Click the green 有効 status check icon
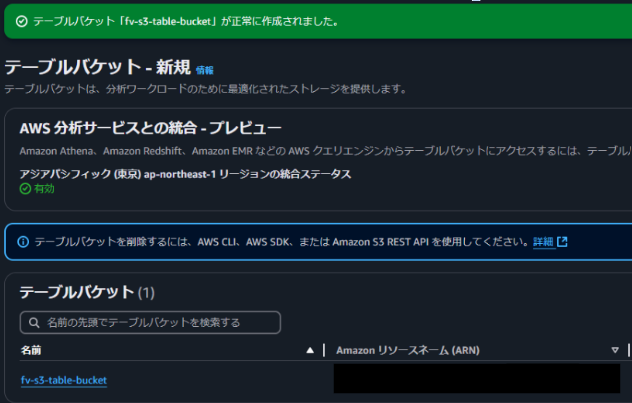The width and height of the screenshot is (632, 403). 25,189
